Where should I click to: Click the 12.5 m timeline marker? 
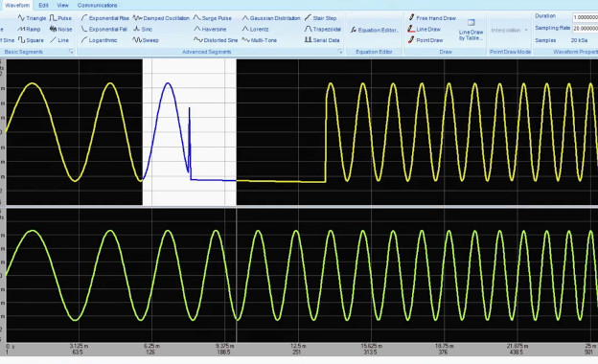coord(298,346)
